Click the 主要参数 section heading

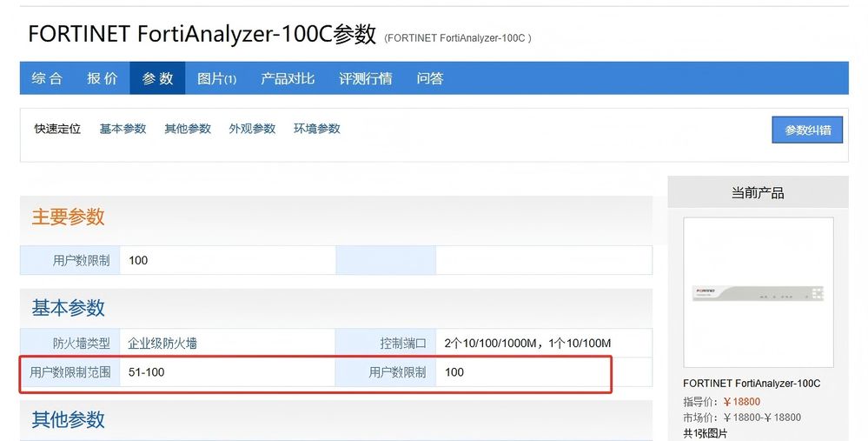tap(68, 217)
